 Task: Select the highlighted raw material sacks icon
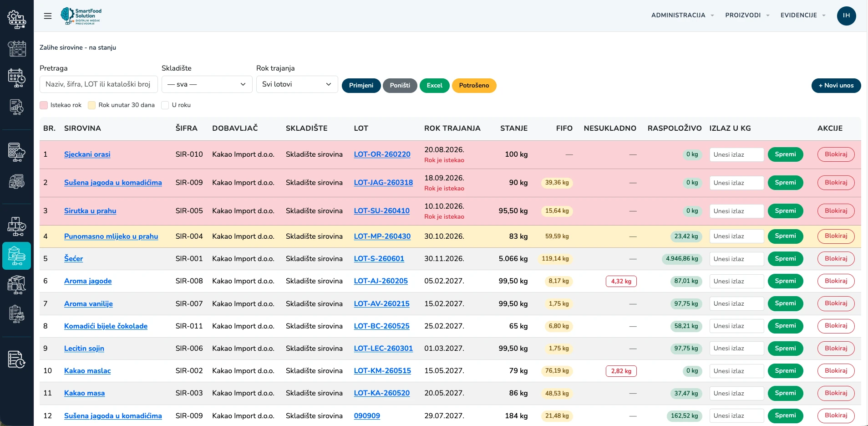click(17, 256)
